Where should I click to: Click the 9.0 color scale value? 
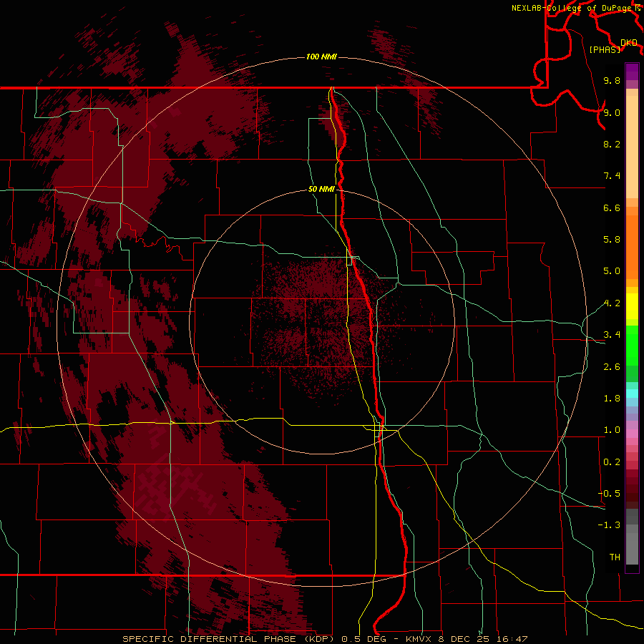(612, 112)
